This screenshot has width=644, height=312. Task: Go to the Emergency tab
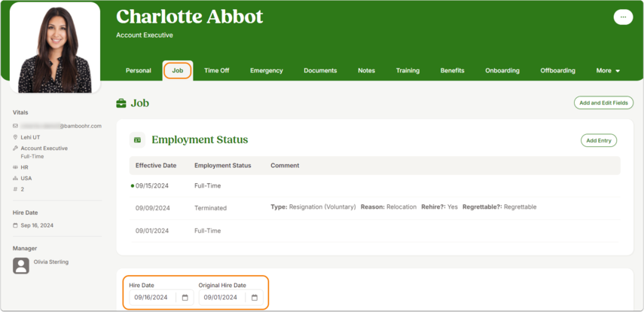click(267, 71)
